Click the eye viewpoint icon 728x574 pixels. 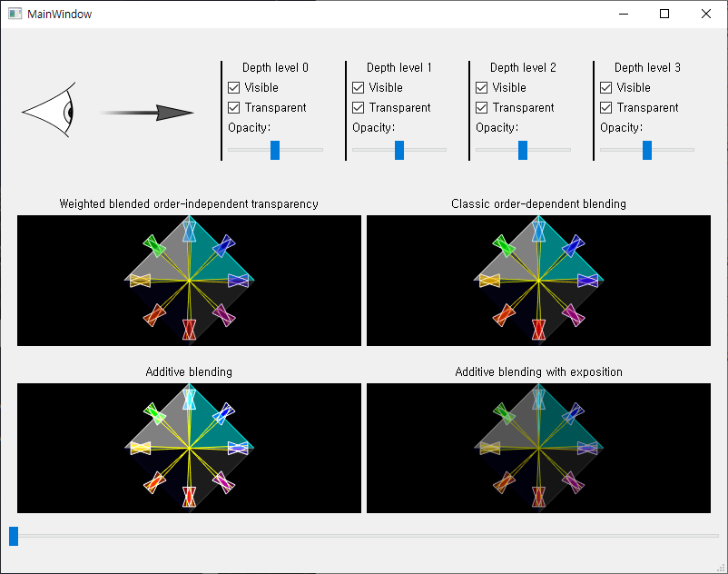(x=49, y=110)
